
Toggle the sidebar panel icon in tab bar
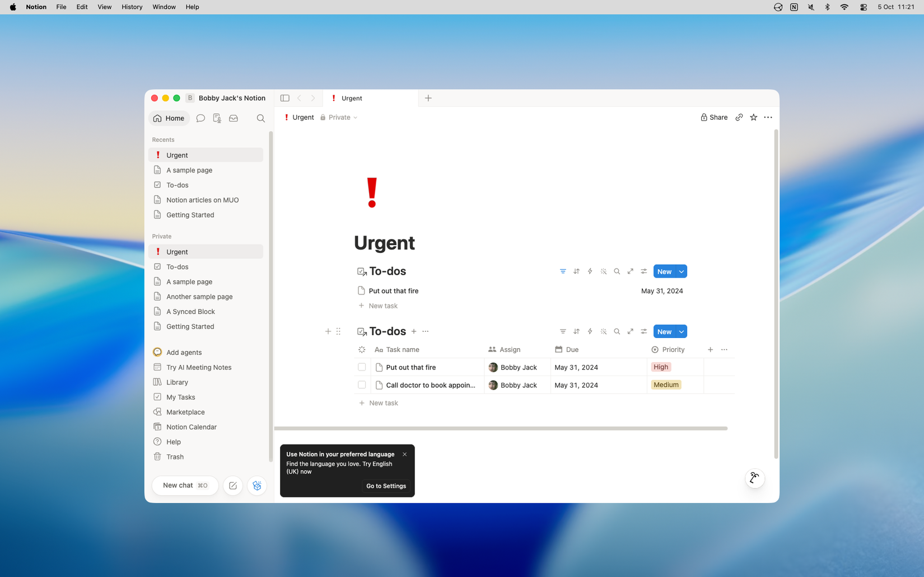click(x=284, y=98)
